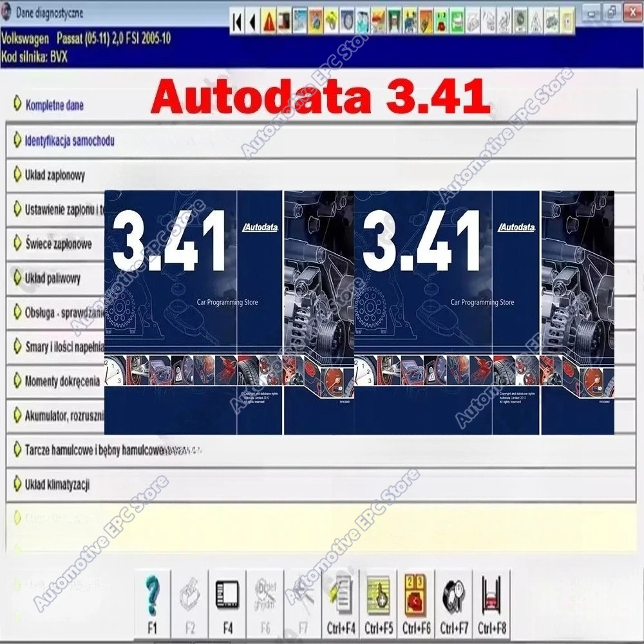644x644 pixels.
Task: Click the F4 screen layout button
Action: tap(227, 605)
